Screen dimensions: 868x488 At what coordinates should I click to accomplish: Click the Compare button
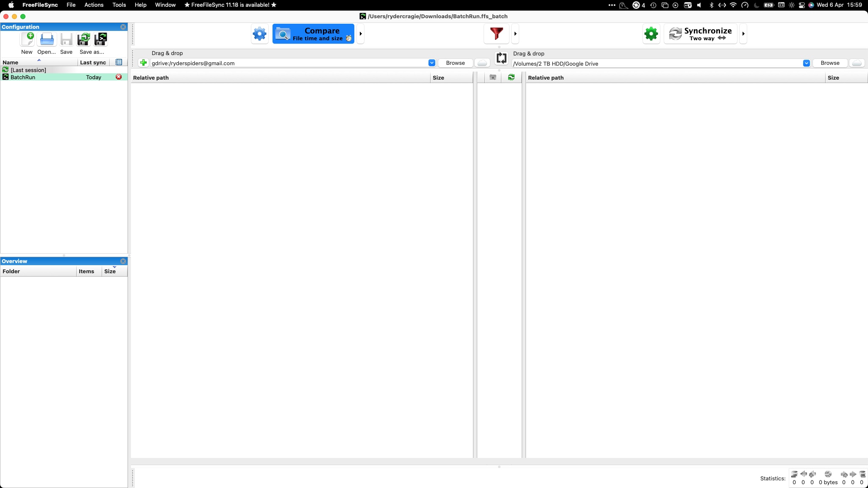(313, 34)
